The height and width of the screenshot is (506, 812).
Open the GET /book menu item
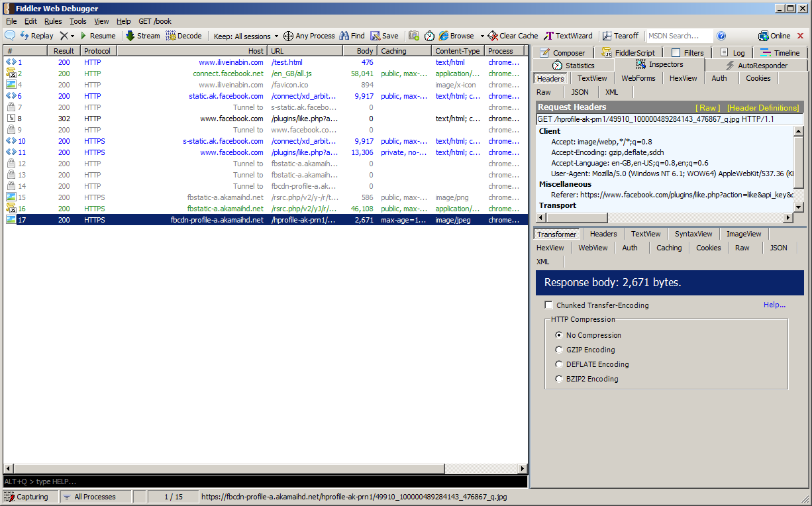[x=155, y=21]
